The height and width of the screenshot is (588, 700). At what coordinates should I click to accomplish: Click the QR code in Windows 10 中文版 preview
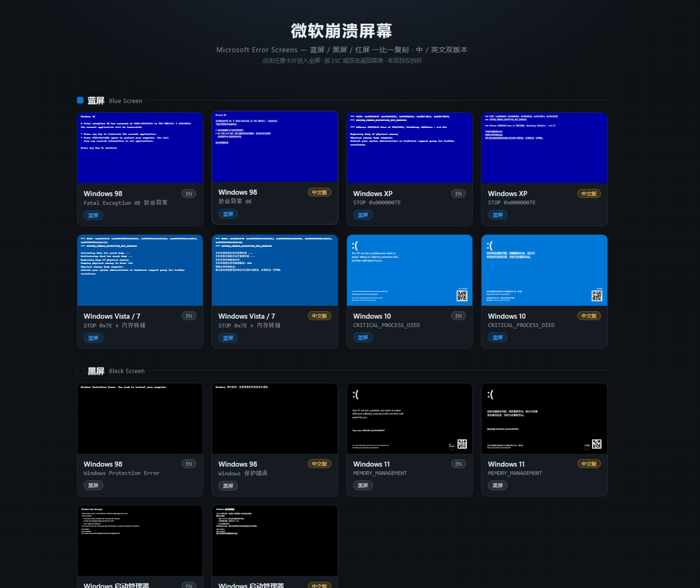click(x=597, y=295)
